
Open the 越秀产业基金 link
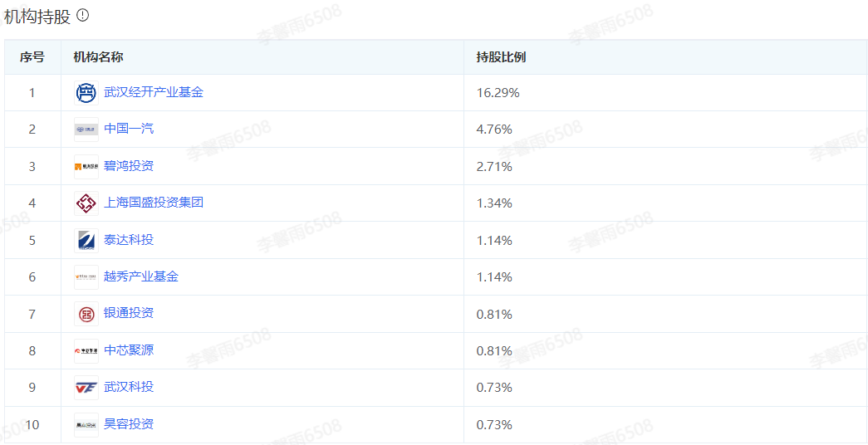point(141,276)
